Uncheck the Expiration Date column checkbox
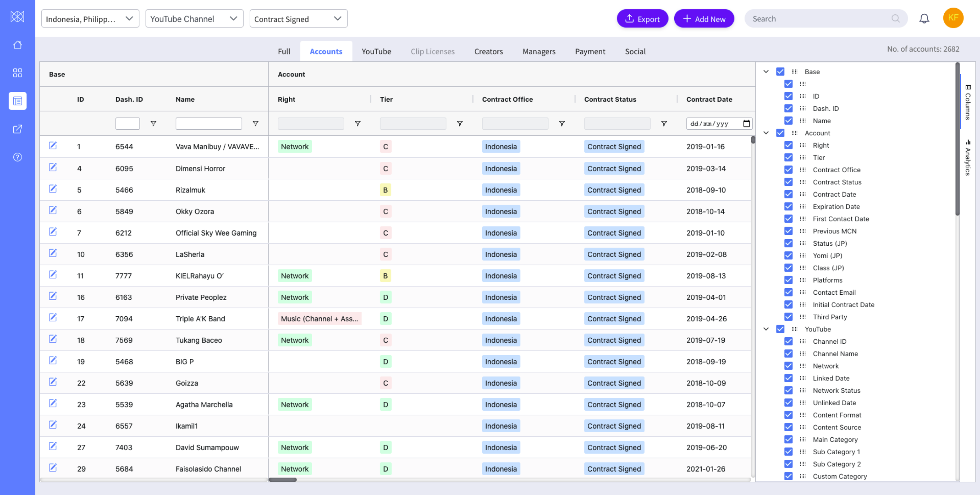980x495 pixels. pyautogui.click(x=788, y=206)
